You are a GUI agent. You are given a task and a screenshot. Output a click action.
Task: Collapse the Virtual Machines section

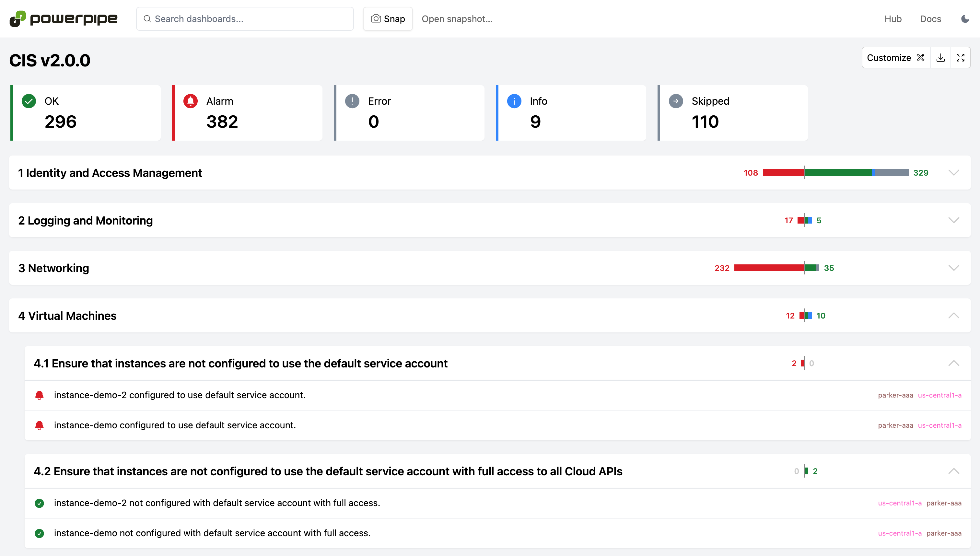click(954, 316)
